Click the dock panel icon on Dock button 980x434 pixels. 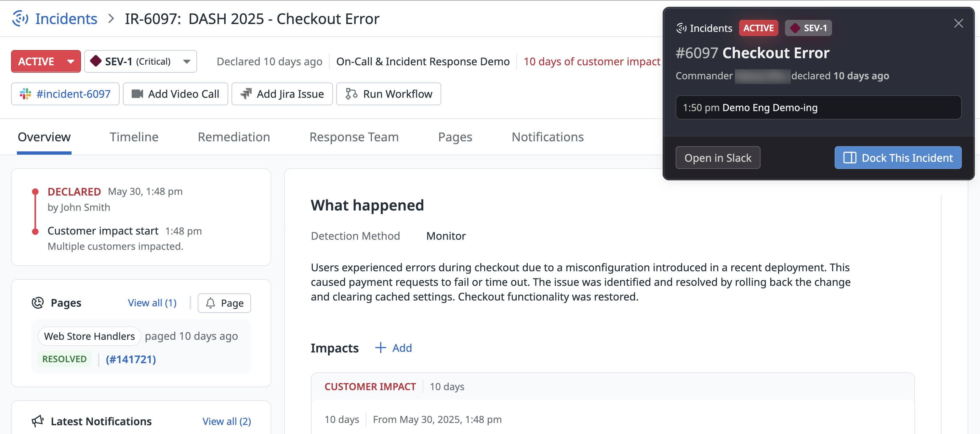[850, 158]
